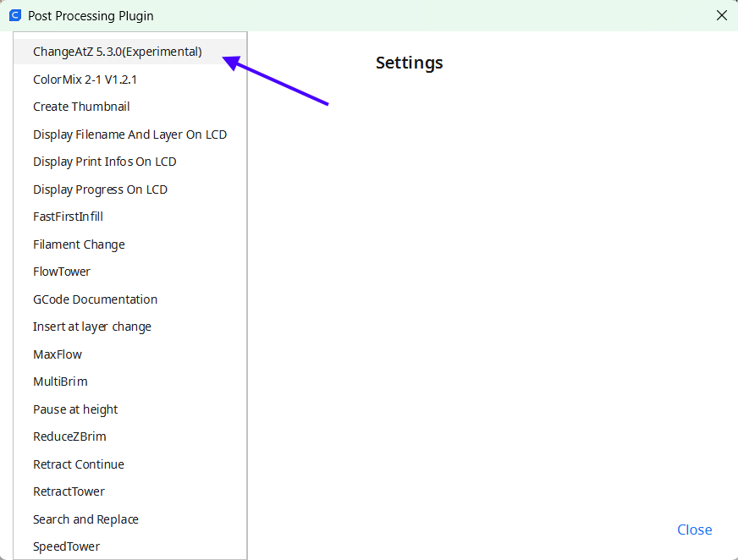
Task: Choose ColorMix 2-1 V1.2.1 script
Action: (129, 80)
